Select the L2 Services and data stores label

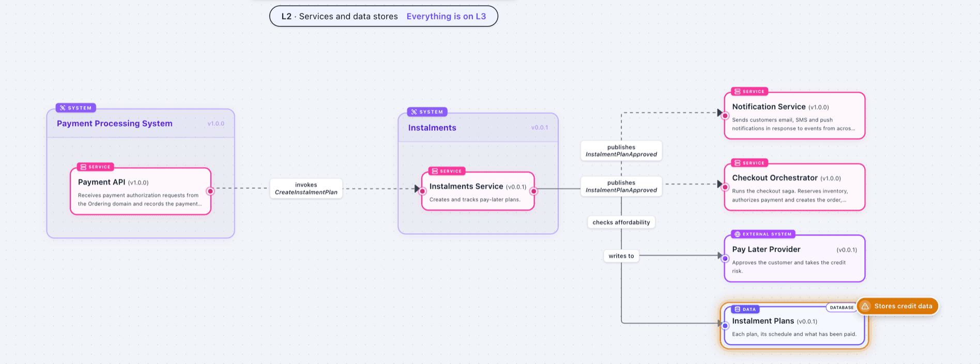point(340,17)
